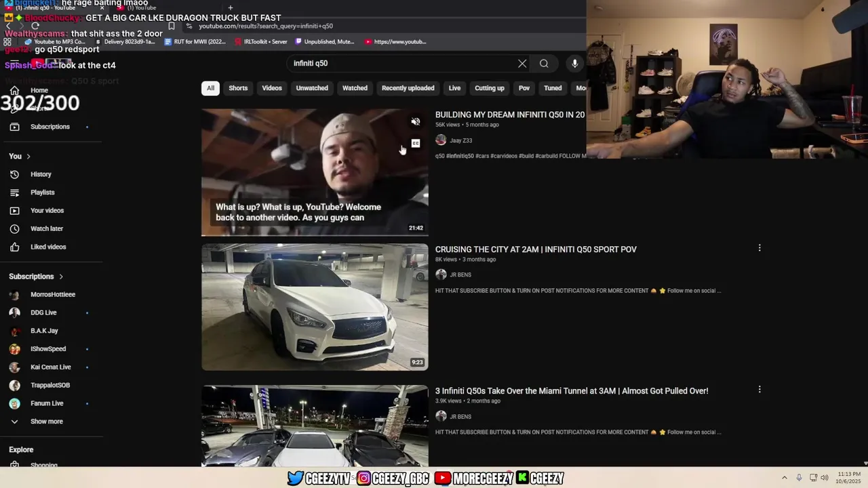Open more options for Cruising The City video

coord(759,248)
